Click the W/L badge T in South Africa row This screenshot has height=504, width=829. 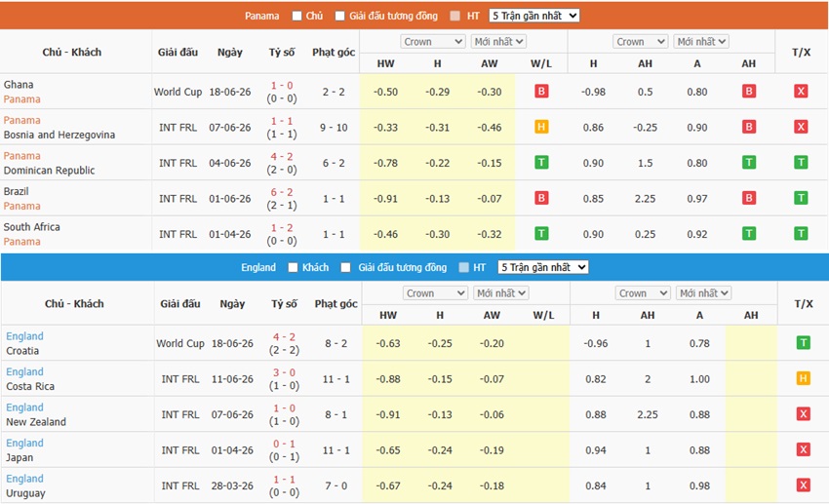(541, 234)
